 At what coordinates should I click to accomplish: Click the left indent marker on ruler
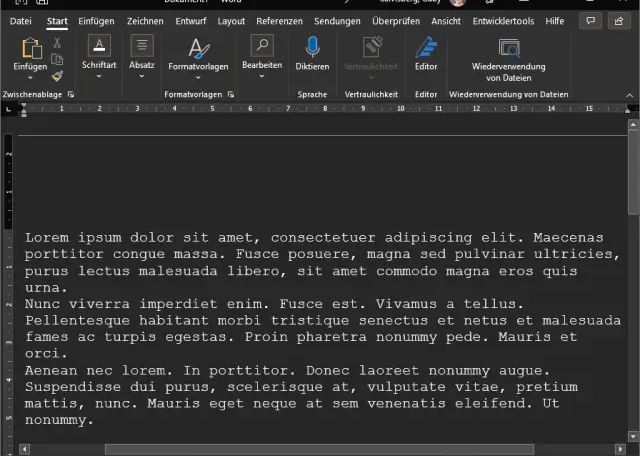[24, 110]
